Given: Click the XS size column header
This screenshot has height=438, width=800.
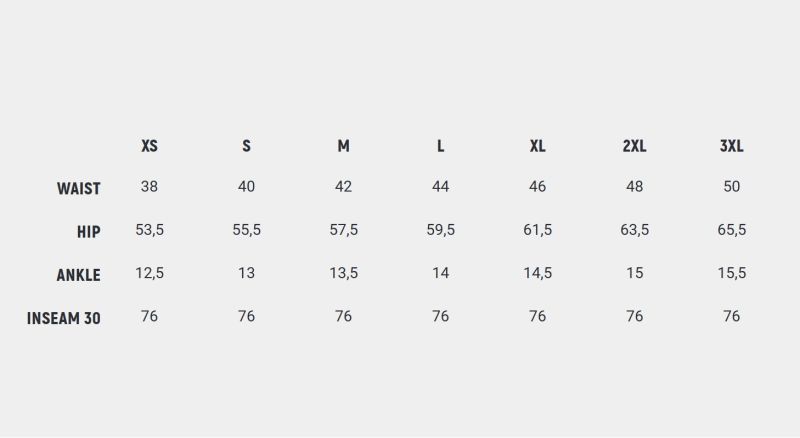Looking at the screenshot, I should coord(149,146).
